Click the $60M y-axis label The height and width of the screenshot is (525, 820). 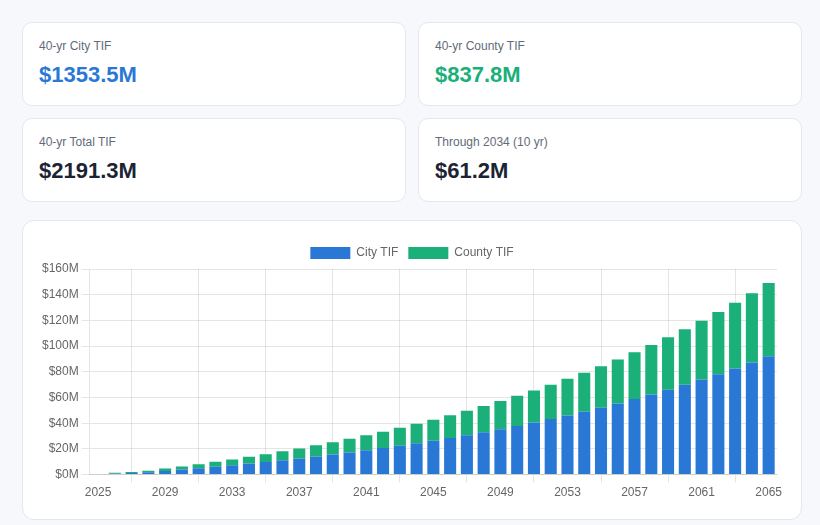tap(63, 397)
